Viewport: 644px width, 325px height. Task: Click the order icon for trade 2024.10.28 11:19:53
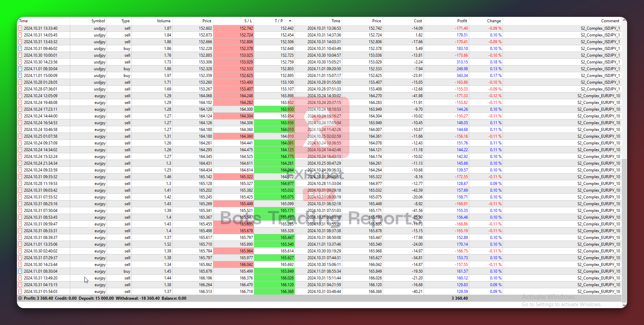(20, 184)
